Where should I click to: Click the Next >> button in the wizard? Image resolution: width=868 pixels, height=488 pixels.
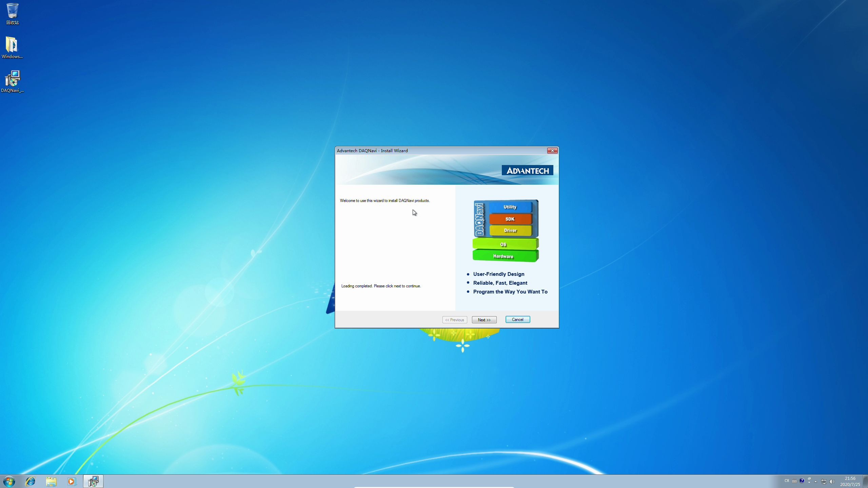[x=484, y=320]
